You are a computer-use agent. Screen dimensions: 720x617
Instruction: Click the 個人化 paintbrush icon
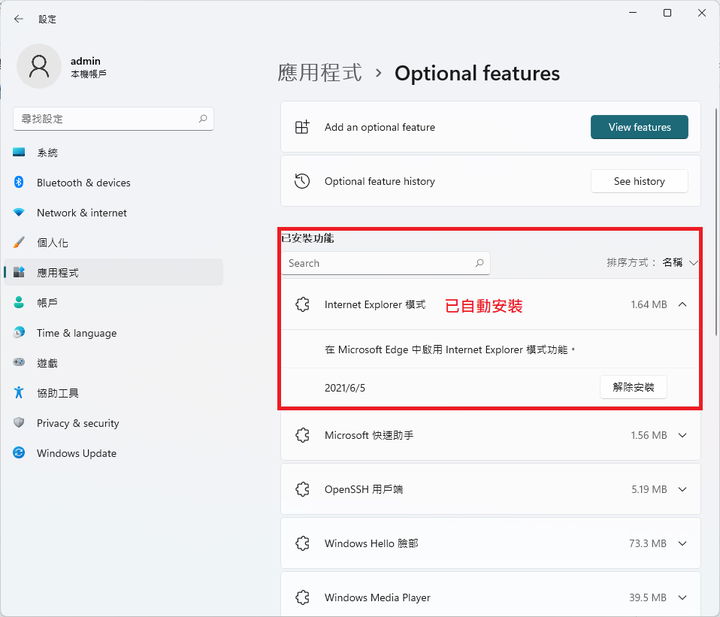[19, 242]
